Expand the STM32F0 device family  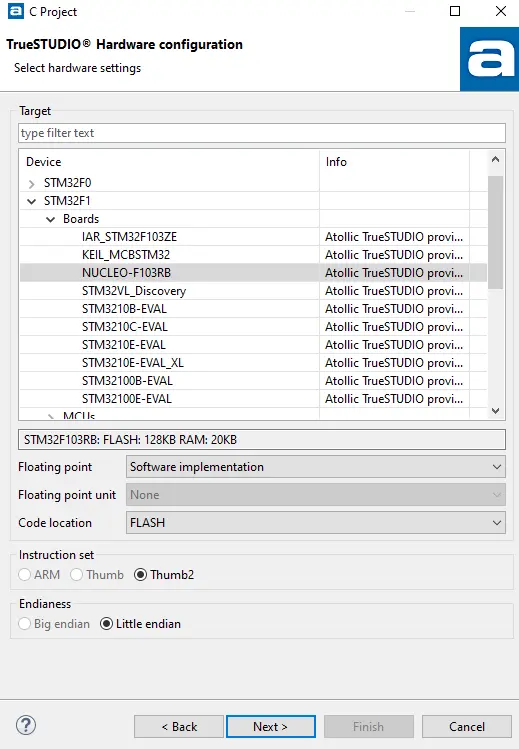click(x=32, y=183)
